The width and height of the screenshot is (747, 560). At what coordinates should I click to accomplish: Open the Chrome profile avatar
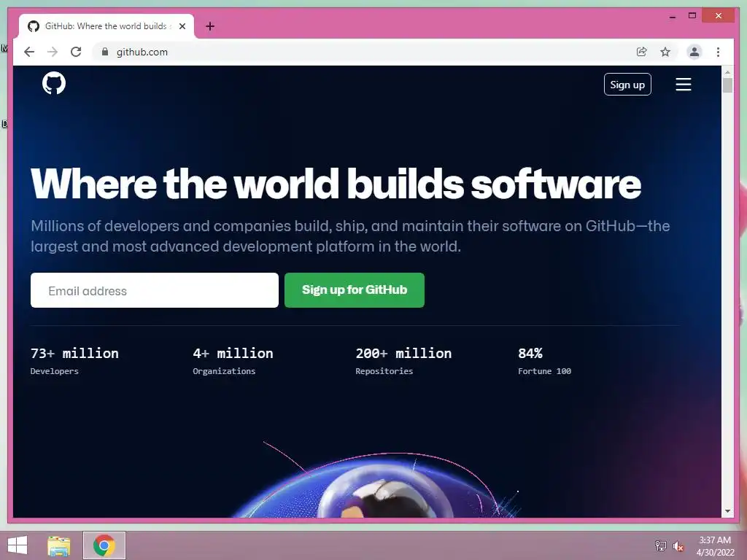694,52
